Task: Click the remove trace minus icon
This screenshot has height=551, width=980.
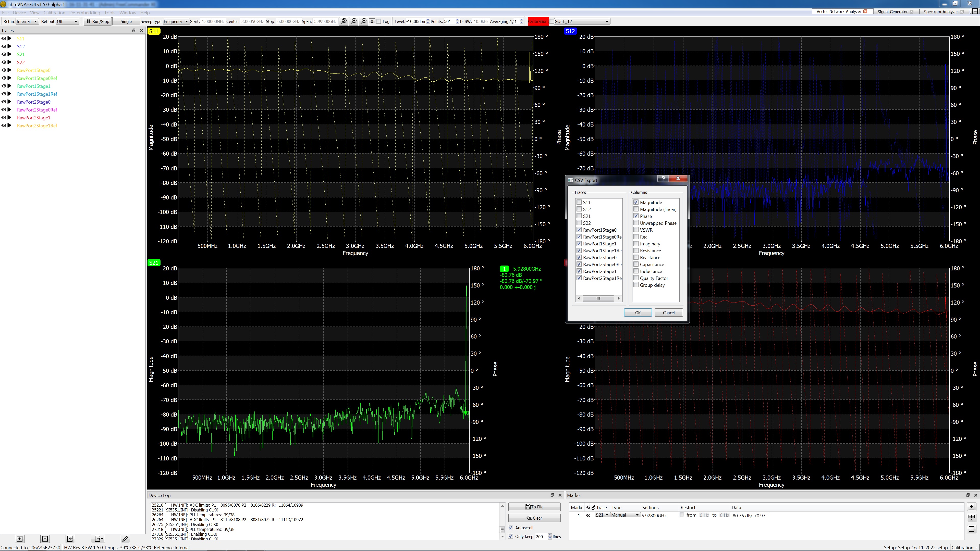Action: point(44,539)
